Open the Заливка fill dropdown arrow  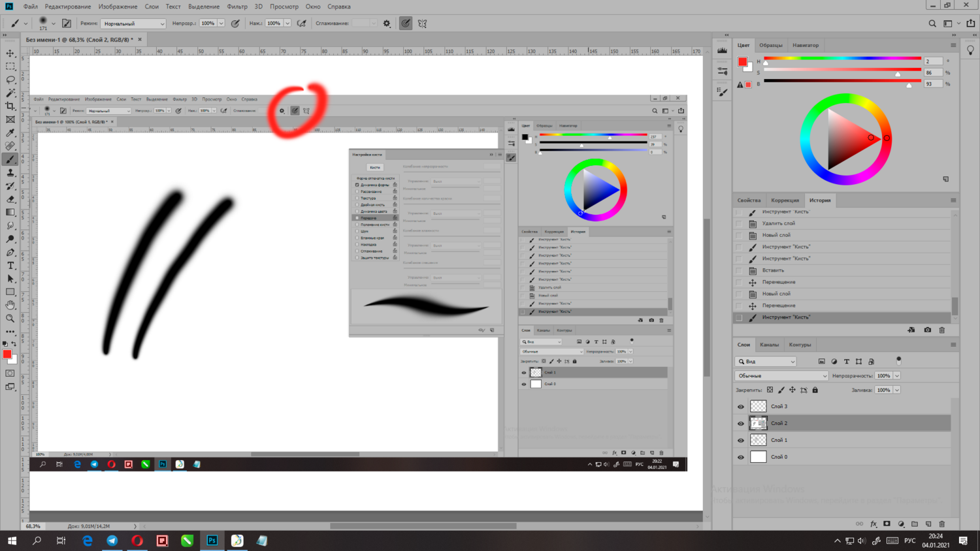pos(897,390)
